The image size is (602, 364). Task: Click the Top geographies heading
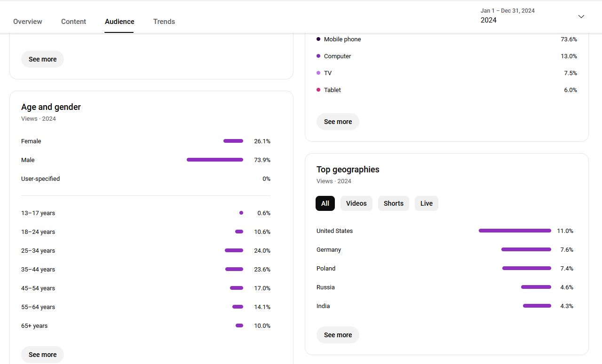pos(348,170)
